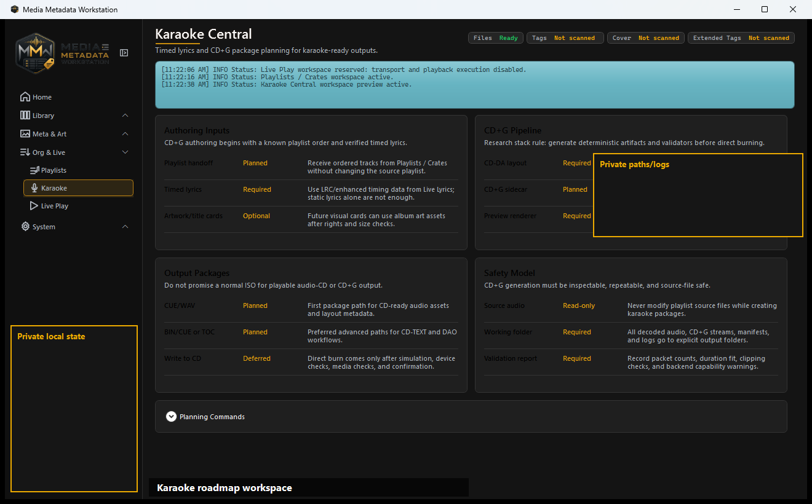Click the CD+G Pipeline card title
Viewport: 812px width, 504px height.
pos(513,130)
